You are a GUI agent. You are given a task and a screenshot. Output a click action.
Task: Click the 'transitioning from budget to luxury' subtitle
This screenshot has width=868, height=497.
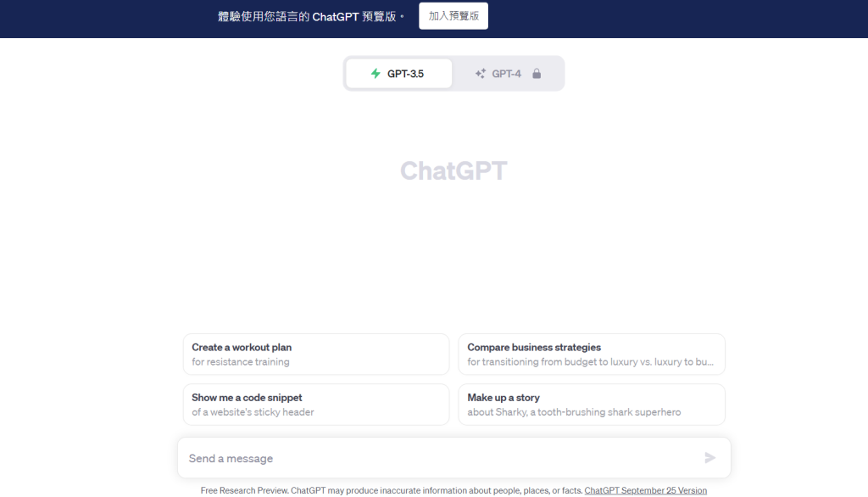tap(590, 362)
